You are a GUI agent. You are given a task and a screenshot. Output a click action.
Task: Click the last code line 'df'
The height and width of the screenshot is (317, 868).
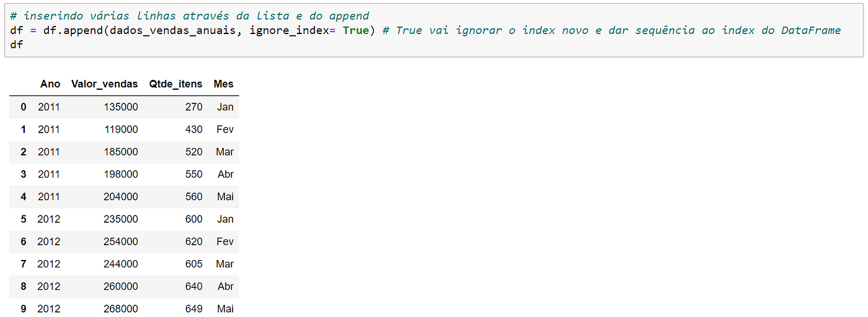coord(17,45)
